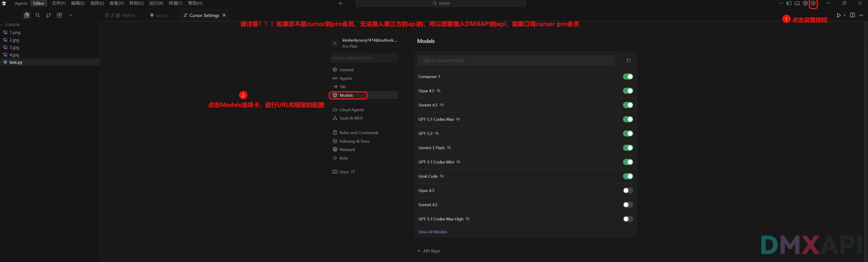
Task: Open the 终端(T) menu
Action: click(x=175, y=3)
